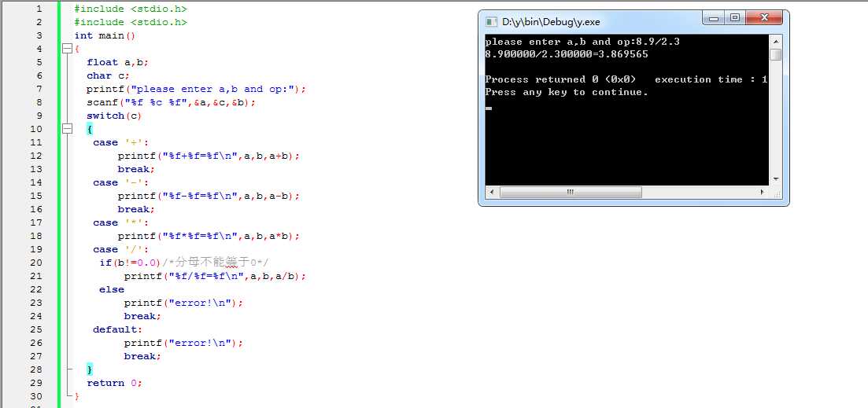Click console text 'Process returned 0 (0x0)'
The height and width of the screenshot is (408, 868).
tap(560, 79)
